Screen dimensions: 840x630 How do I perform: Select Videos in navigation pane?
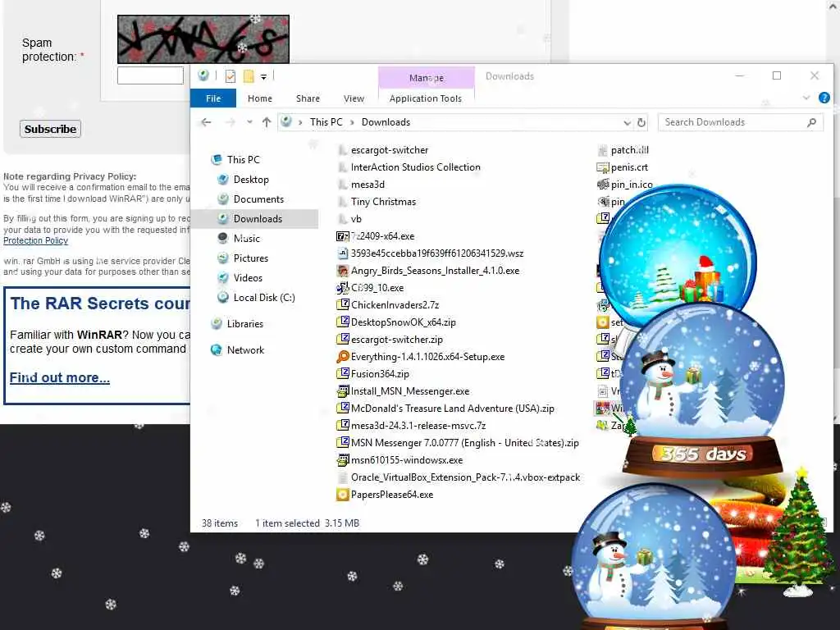[248, 278]
